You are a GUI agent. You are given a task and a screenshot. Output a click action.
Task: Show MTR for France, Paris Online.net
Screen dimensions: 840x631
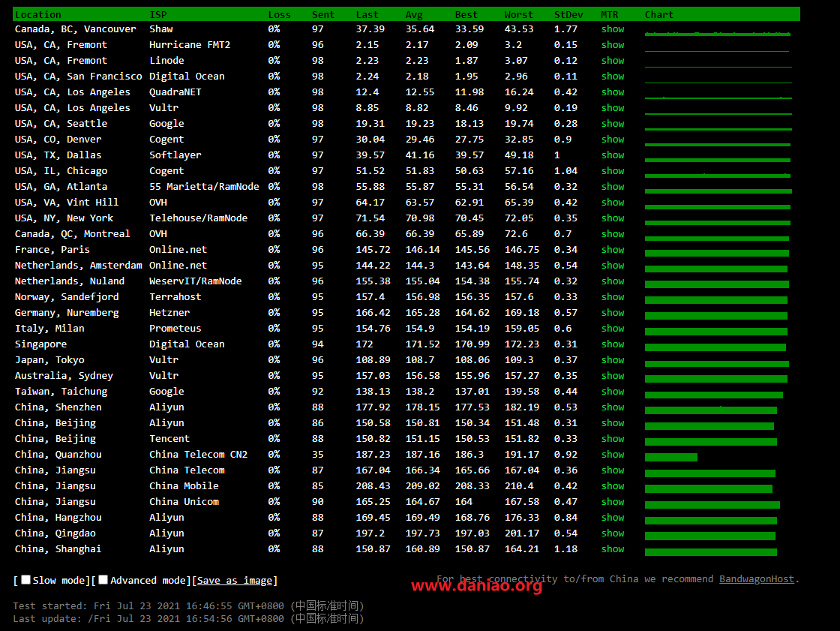[x=612, y=250]
